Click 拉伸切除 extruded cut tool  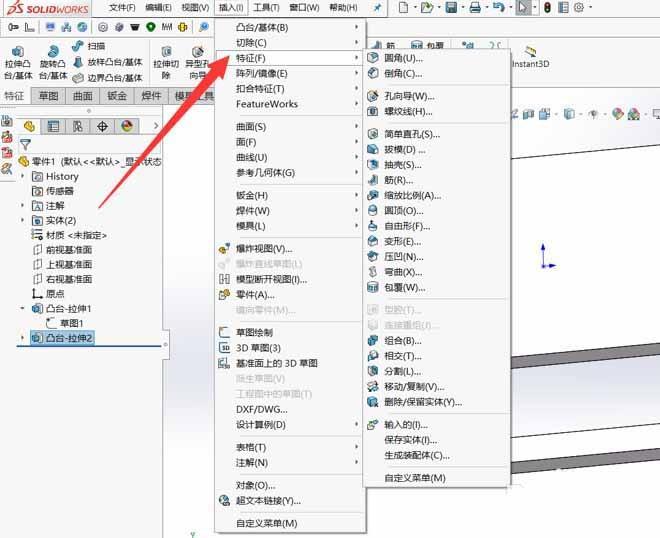pyautogui.click(x=166, y=63)
